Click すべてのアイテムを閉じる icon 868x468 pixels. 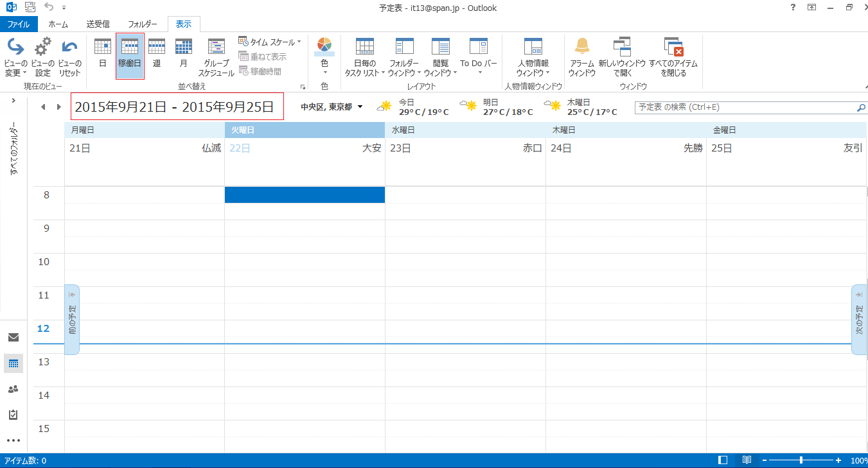673,57
